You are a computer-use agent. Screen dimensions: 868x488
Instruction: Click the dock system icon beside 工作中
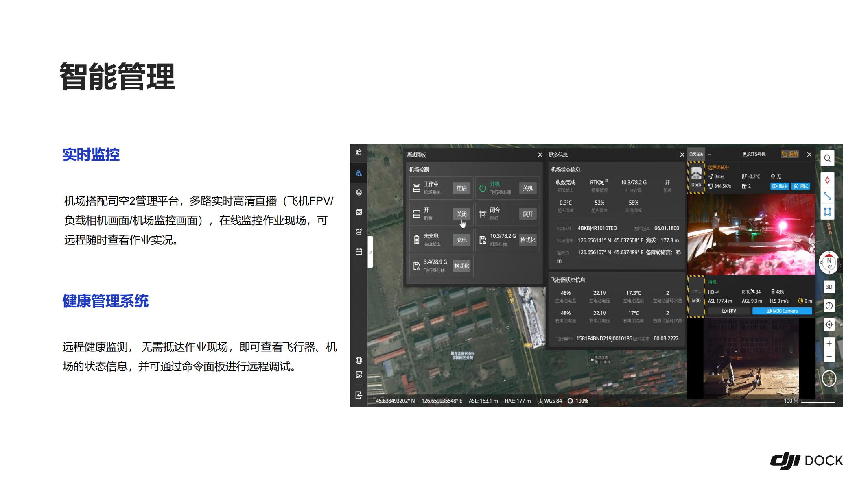point(417,188)
